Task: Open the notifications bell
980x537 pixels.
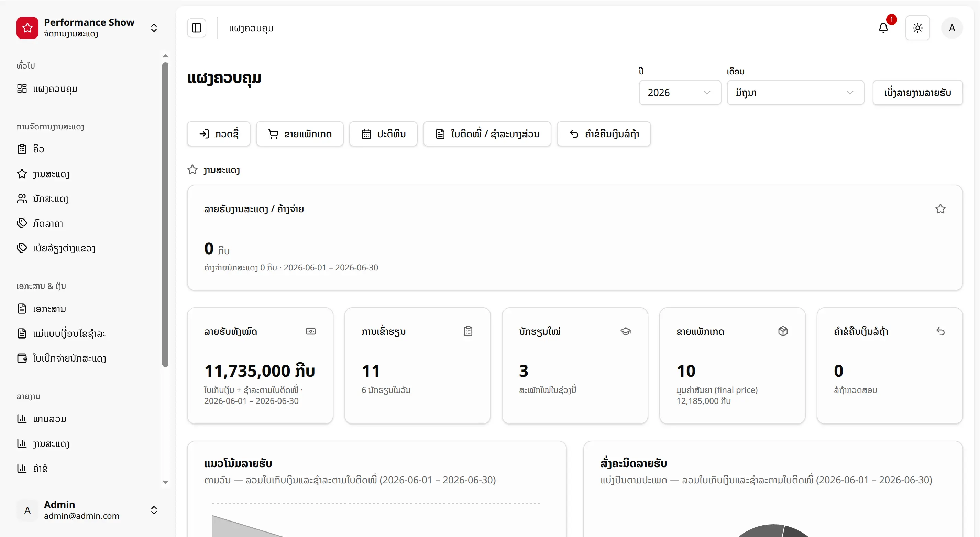Action: (883, 28)
